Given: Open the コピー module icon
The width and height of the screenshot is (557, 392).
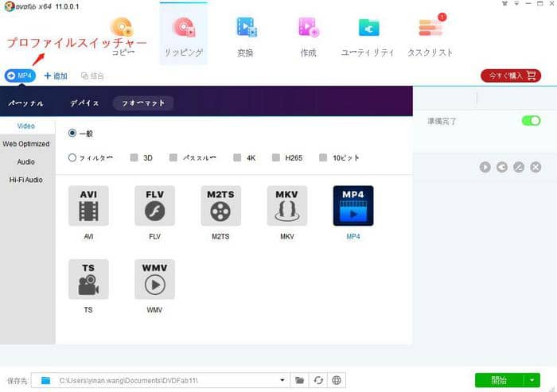Looking at the screenshot, I should pos(123,29).
